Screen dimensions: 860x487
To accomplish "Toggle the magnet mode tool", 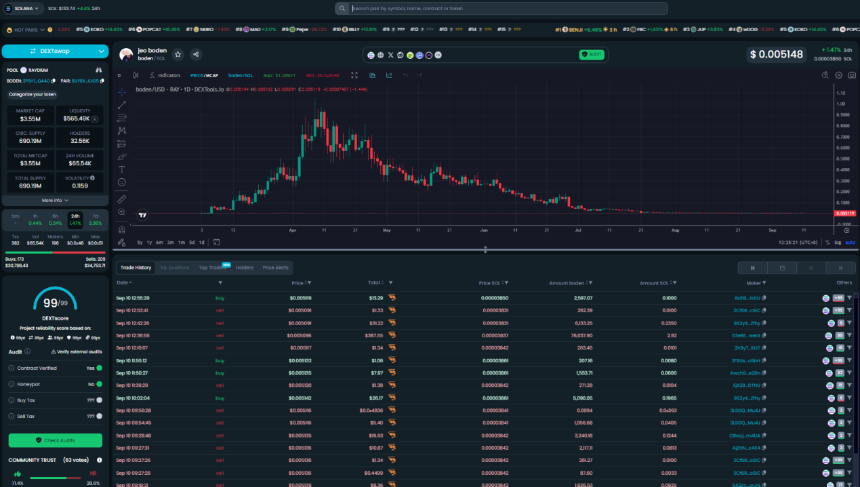I will 122,229.
